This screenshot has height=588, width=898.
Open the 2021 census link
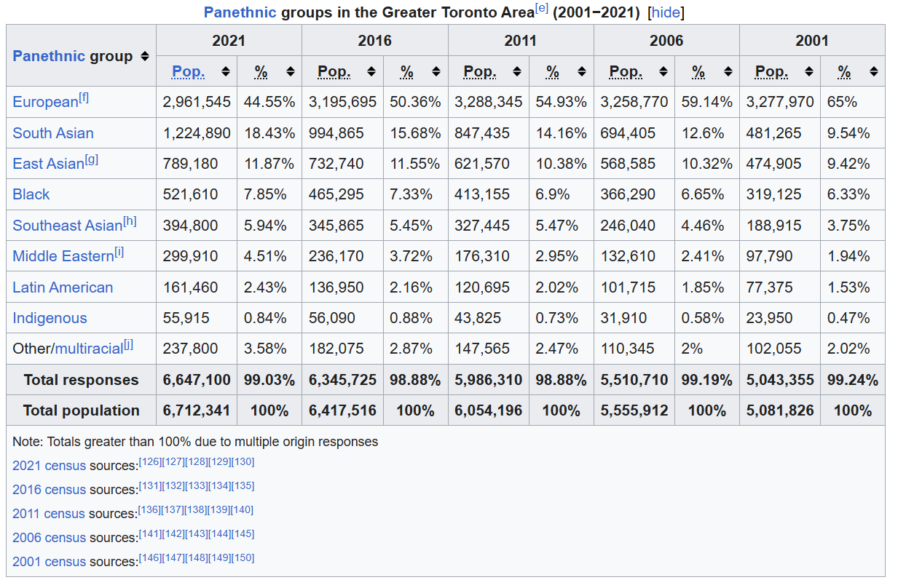click(x=49, y=466)
